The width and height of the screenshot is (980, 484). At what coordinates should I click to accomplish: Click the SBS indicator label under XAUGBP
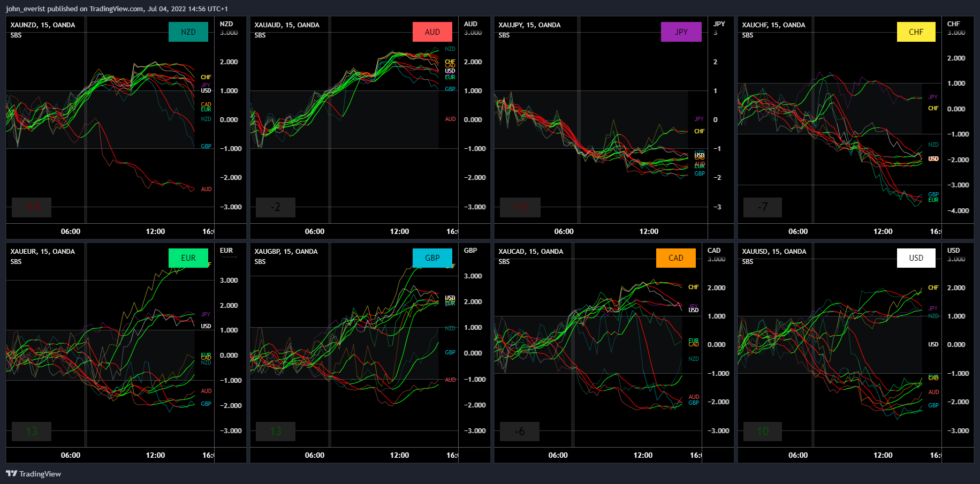[x=260, y=262]
